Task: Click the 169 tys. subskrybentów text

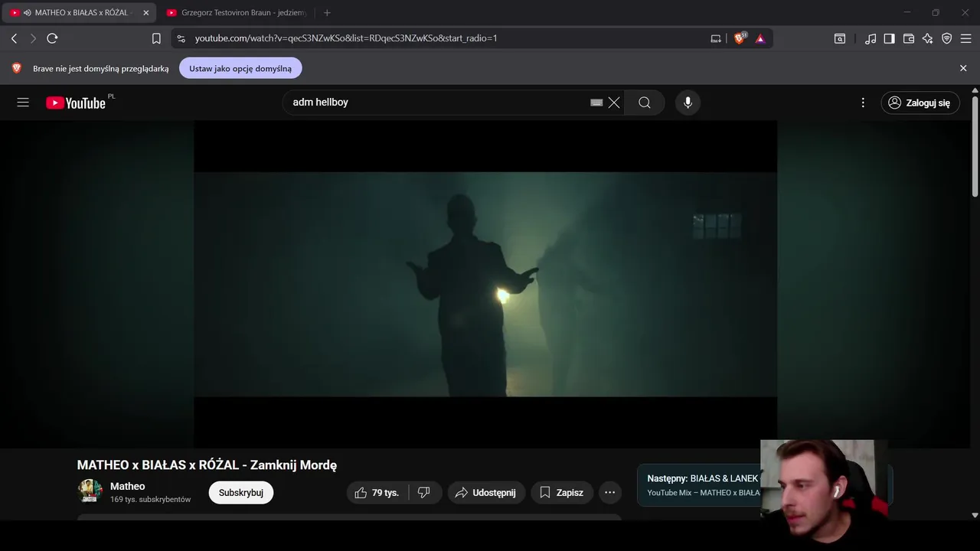Action: coord(150,499)
